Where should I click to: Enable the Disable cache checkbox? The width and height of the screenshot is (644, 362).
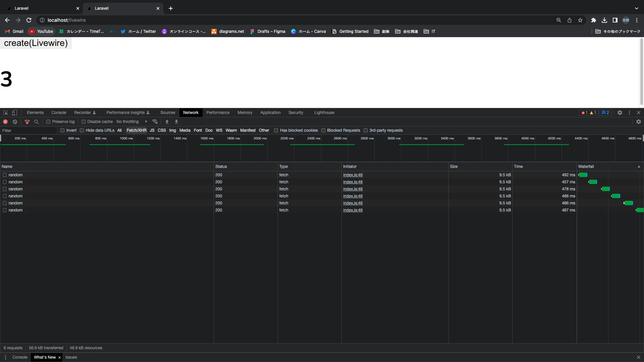click(x=84, y=122)
